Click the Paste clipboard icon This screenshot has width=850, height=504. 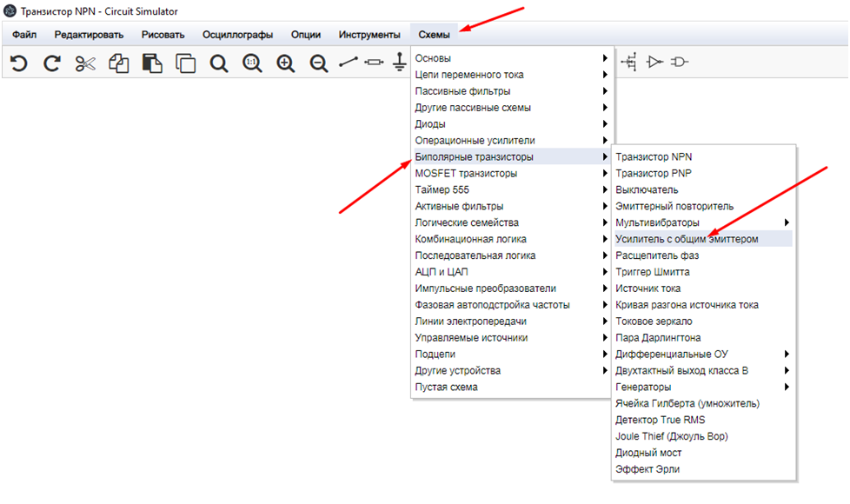152,63
